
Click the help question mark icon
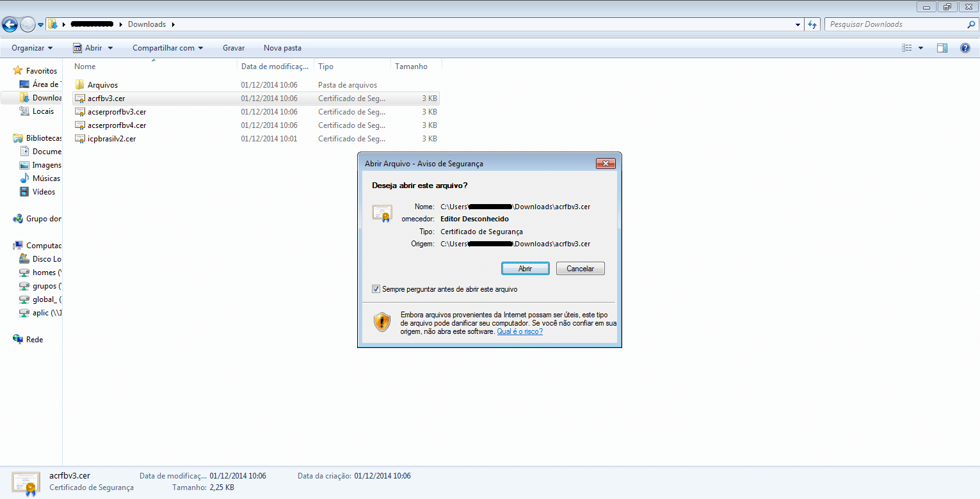click(x=965, y=48)
